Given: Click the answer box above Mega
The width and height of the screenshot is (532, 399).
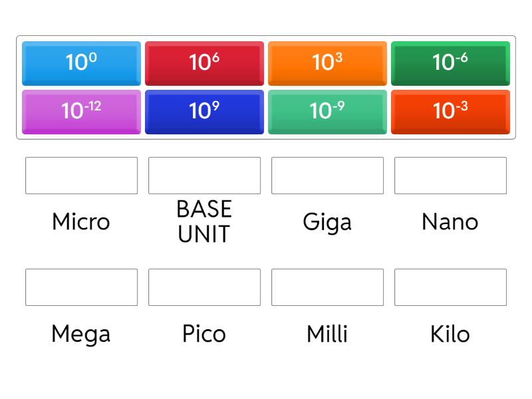Looking at the screenshot, I should tap(81, 287).
